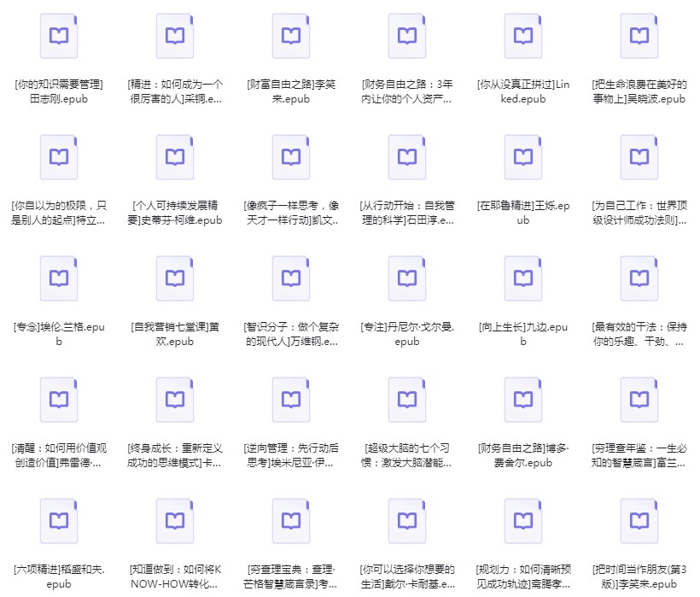Click file name [专念]埃伦.兰格.epub
Viewport: 700px width, 597px height.
[59, 334]
